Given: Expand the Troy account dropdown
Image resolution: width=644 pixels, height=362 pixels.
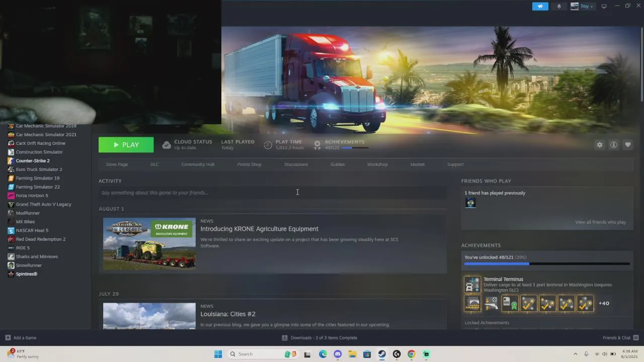Looking at the screenshot, I should [582, 7].
